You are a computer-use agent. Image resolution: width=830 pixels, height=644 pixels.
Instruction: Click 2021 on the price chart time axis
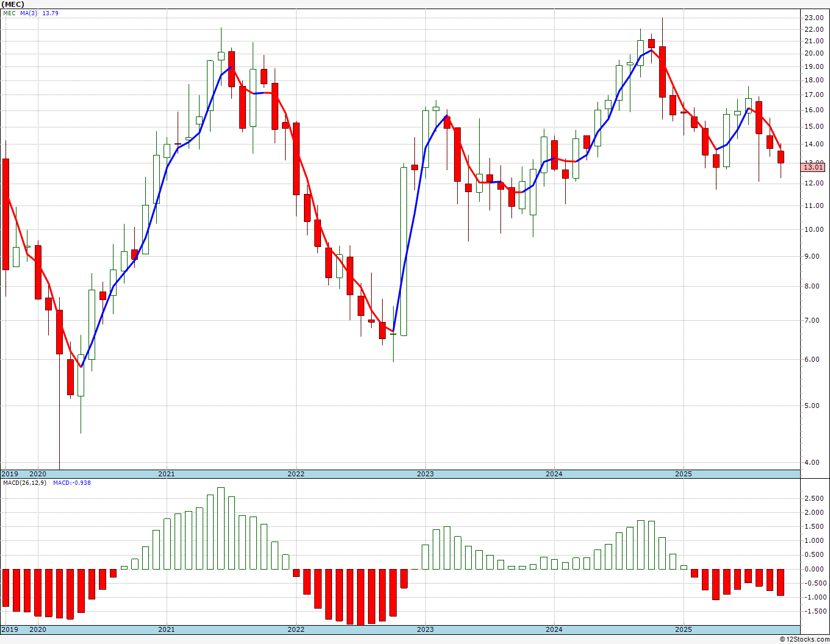(x=167, y=474)
